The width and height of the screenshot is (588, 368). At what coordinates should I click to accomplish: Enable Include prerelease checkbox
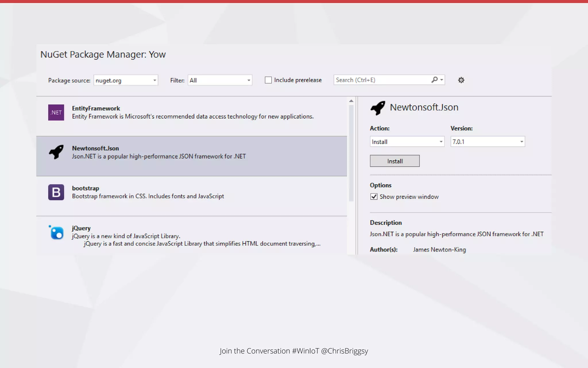click(x=268, y=80)
